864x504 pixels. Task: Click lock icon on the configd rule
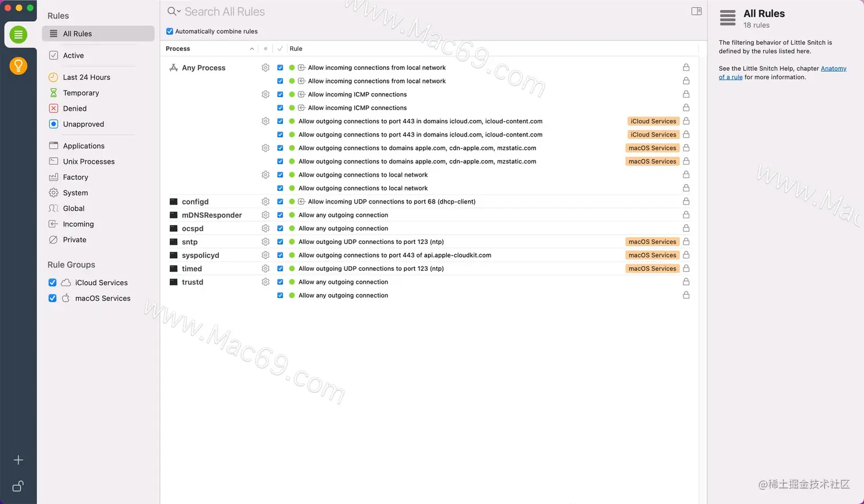tap(686, 201)
